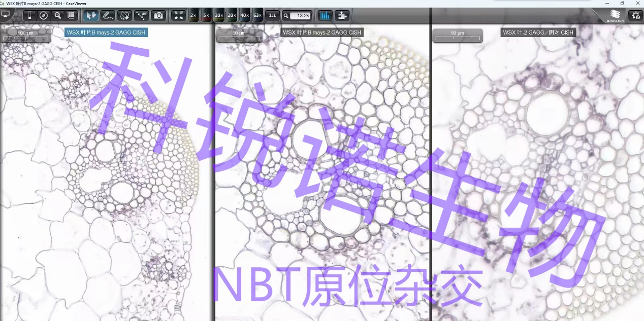644x321 pixels.
Task: Open the image histogram adjustments icon
Action: (x=325, y=15)
